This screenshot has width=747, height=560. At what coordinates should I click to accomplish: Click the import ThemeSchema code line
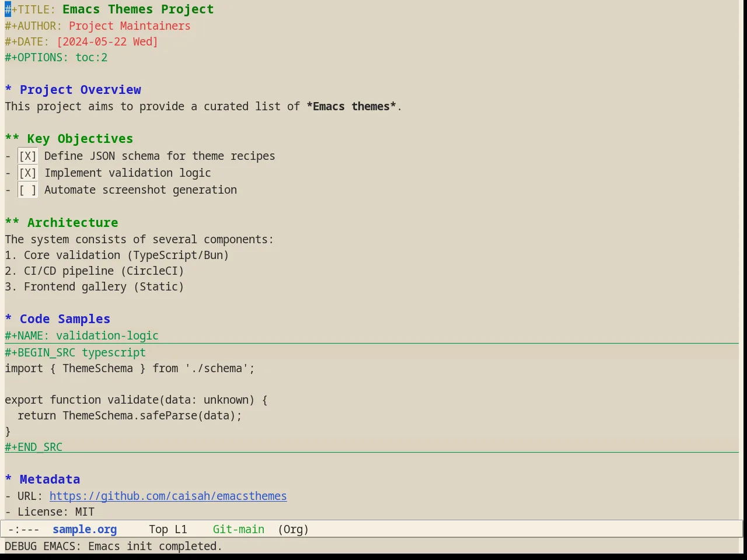click(130, 368)
